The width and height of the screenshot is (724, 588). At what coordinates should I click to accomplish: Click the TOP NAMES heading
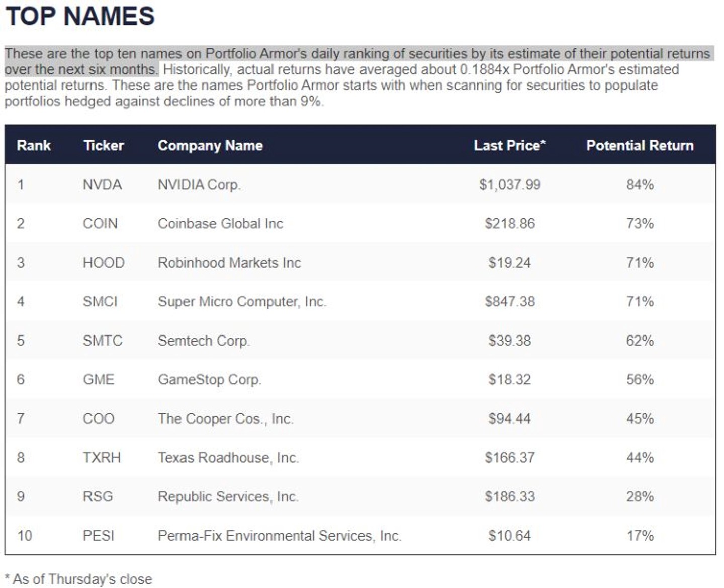(x=80, y=16)
